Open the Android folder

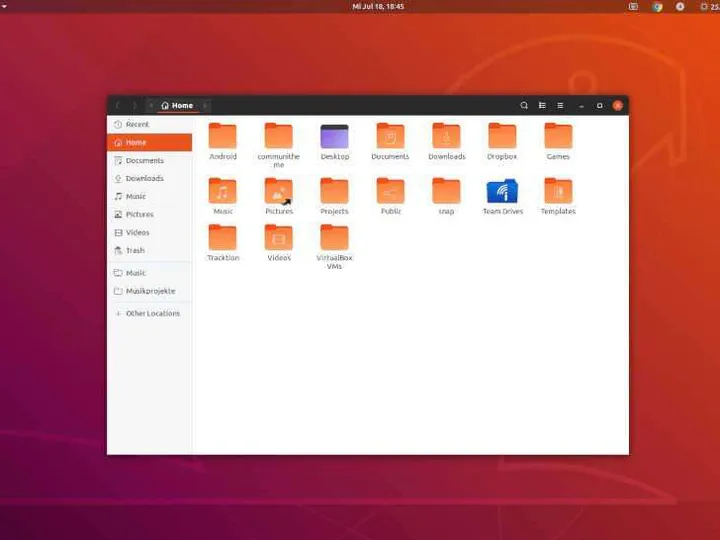pos(223,136)
